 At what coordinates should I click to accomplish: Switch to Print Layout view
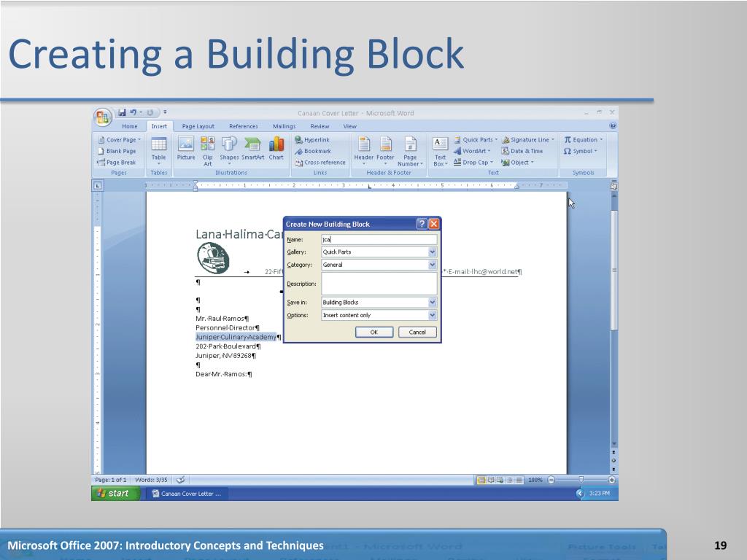click(481, 480)
